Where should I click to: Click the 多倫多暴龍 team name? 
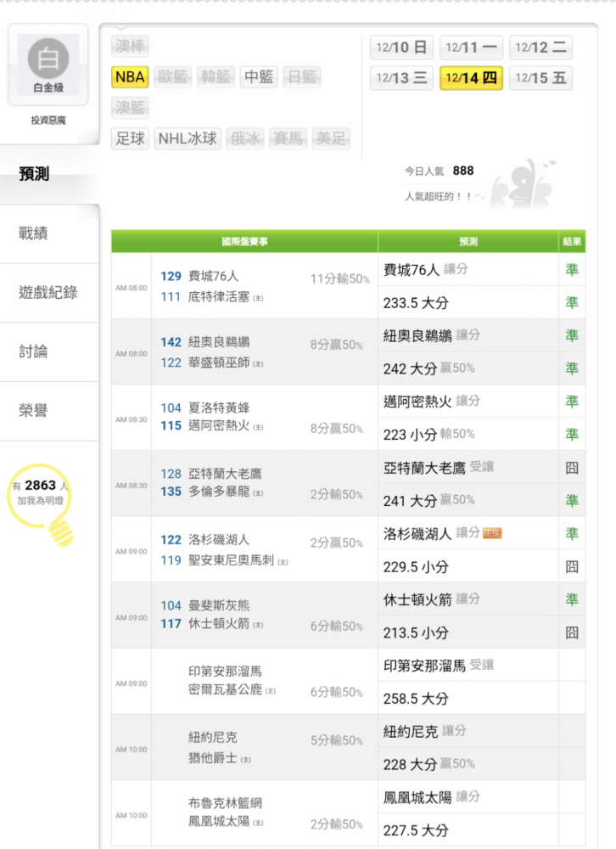219,492
